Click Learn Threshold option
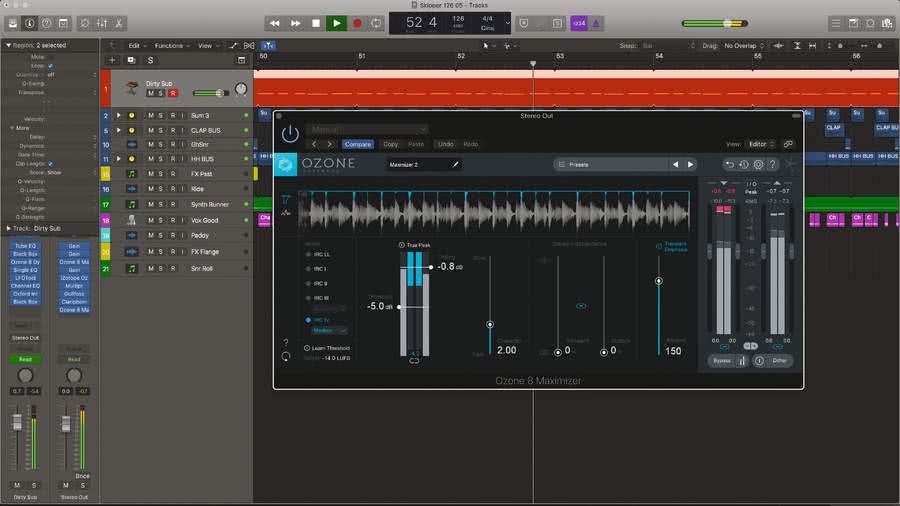Screen dimensions: 900x506 [x=327, y=348]
